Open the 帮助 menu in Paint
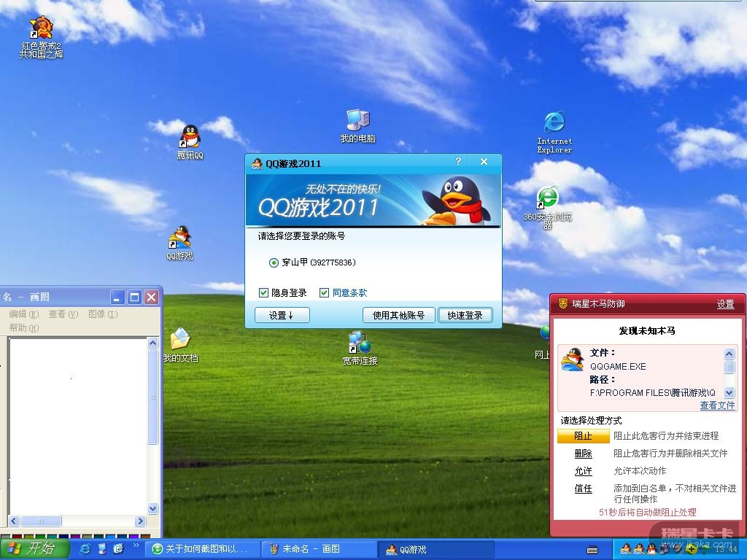 tap(24, 327)
